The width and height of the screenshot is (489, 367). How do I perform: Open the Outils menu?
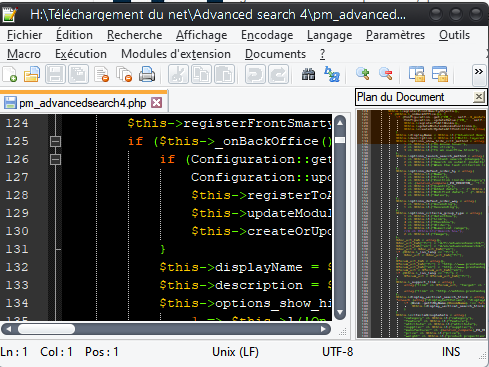point(454,35)
